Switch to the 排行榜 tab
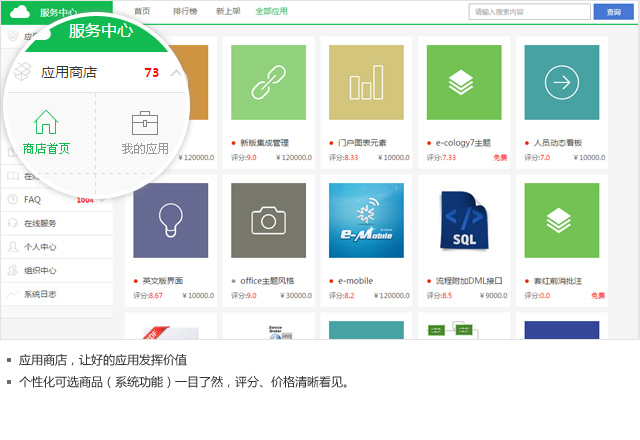640x440 pixels. [x=184, y=12]
